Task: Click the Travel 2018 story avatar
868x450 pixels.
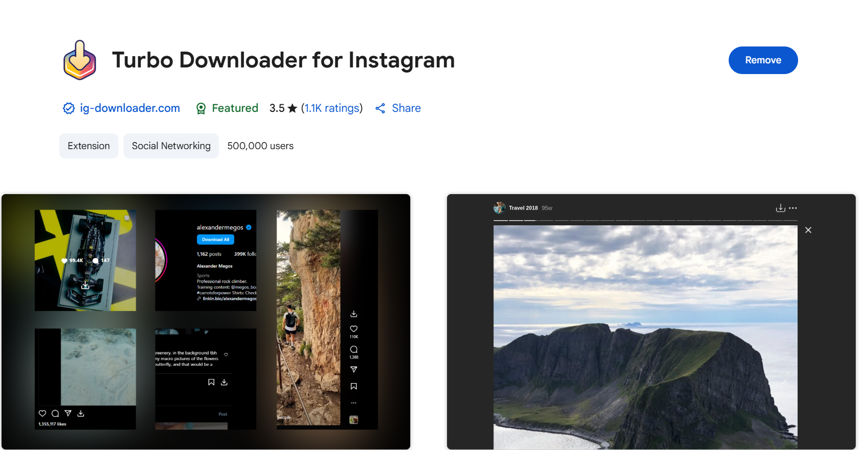Action: [x=500, y=208]
